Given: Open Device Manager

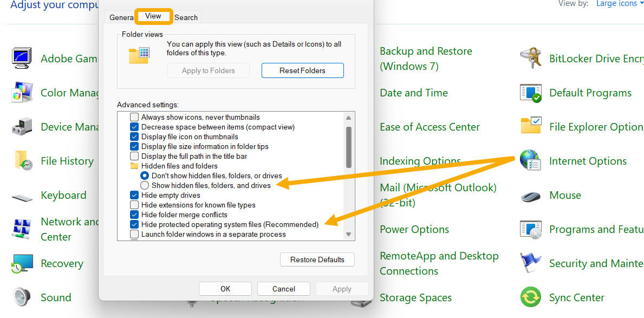Looking at the screenshot, I should point(69,127).
